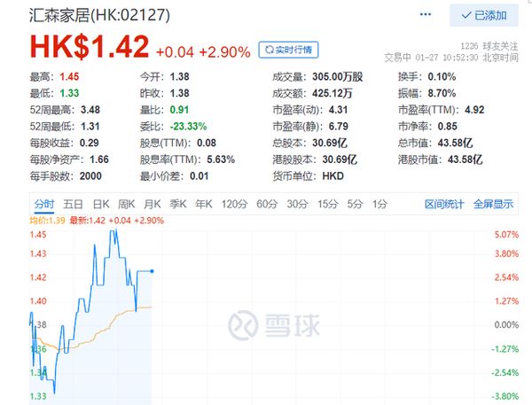
Task: Click the latest price marker on the chart line
Action: [x=153, y=271]
